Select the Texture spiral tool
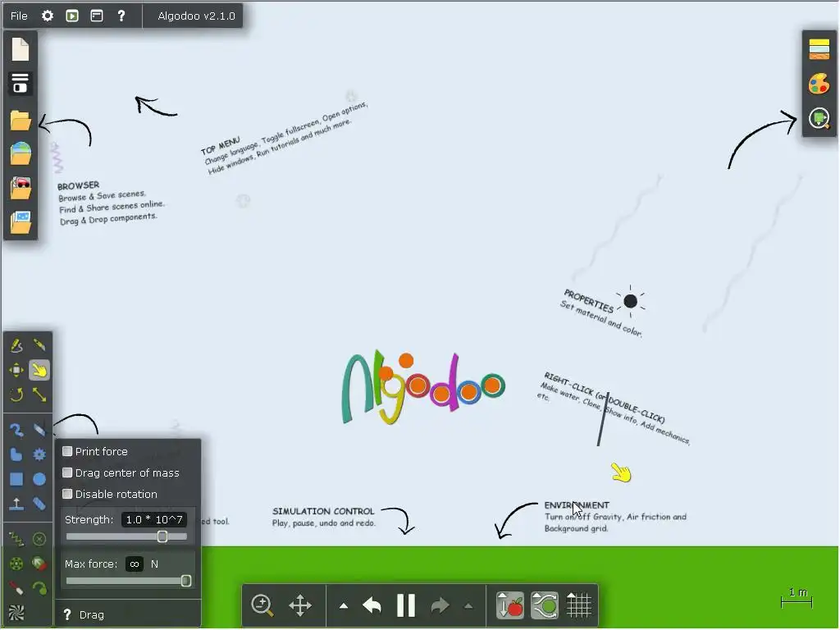840x630 pixels. coord(16,614)
